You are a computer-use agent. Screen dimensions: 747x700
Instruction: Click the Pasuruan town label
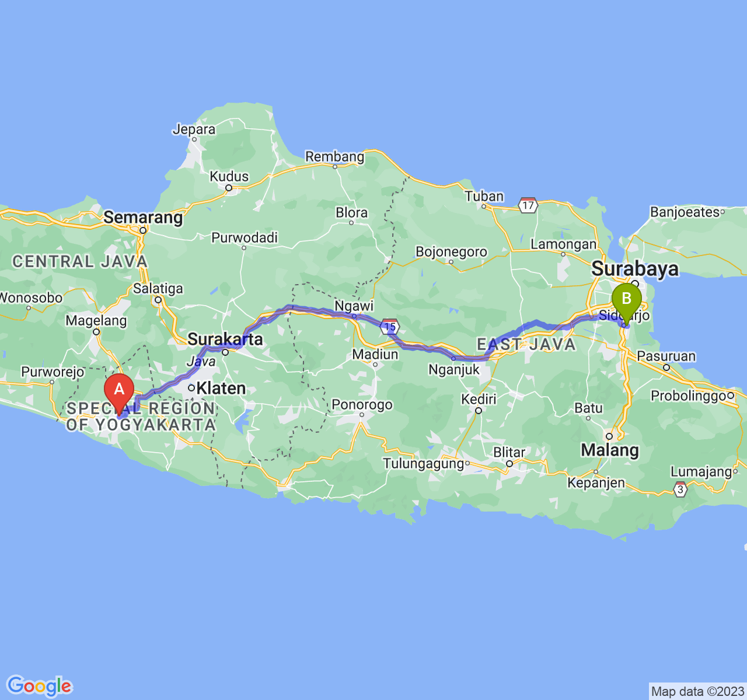pos(666,356)
